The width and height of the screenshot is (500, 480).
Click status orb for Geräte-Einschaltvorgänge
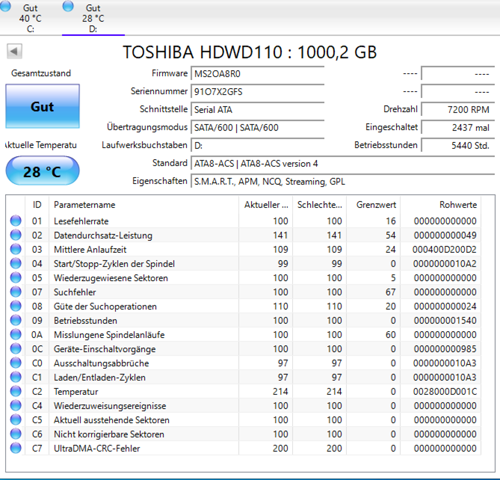click(x=16, y=349)
